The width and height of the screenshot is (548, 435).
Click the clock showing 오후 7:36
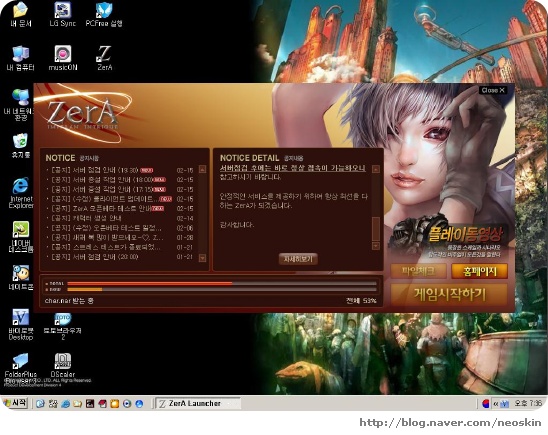[528, 404]
